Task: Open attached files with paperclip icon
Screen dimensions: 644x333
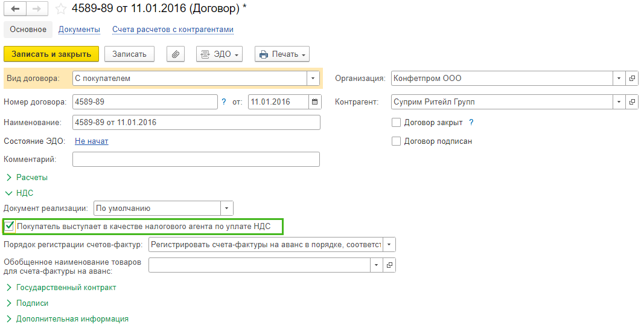Action: tap(176, 54)
